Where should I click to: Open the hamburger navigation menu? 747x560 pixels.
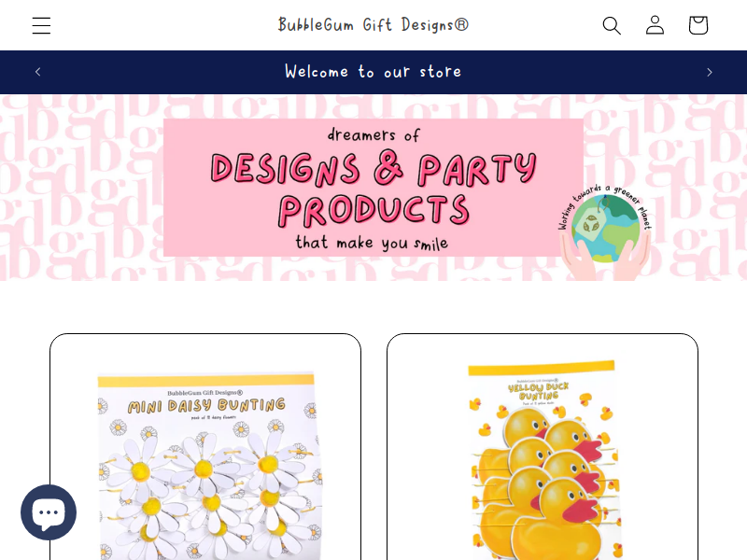point(41,25)
